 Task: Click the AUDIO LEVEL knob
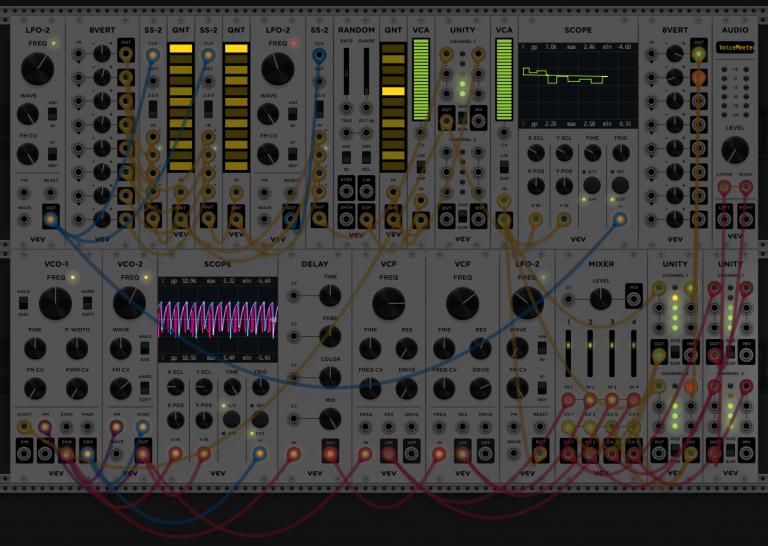(x=735, y=150)
